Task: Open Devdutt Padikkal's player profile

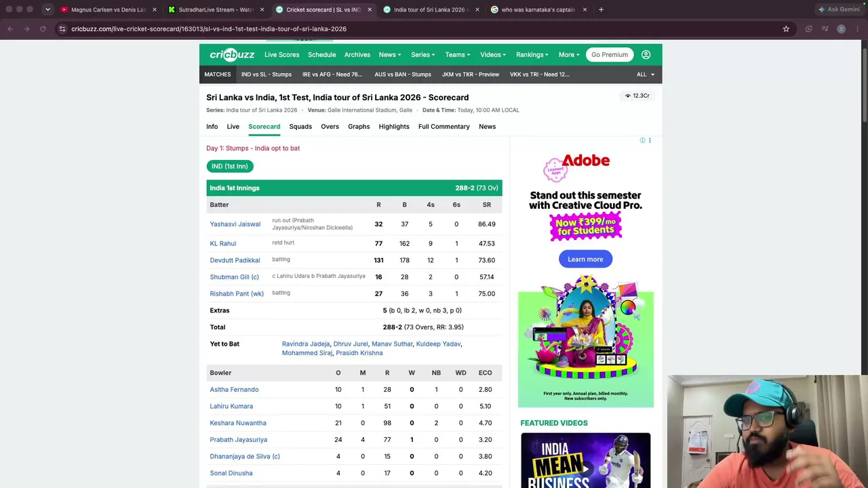Action: click(x=235, y=260)
